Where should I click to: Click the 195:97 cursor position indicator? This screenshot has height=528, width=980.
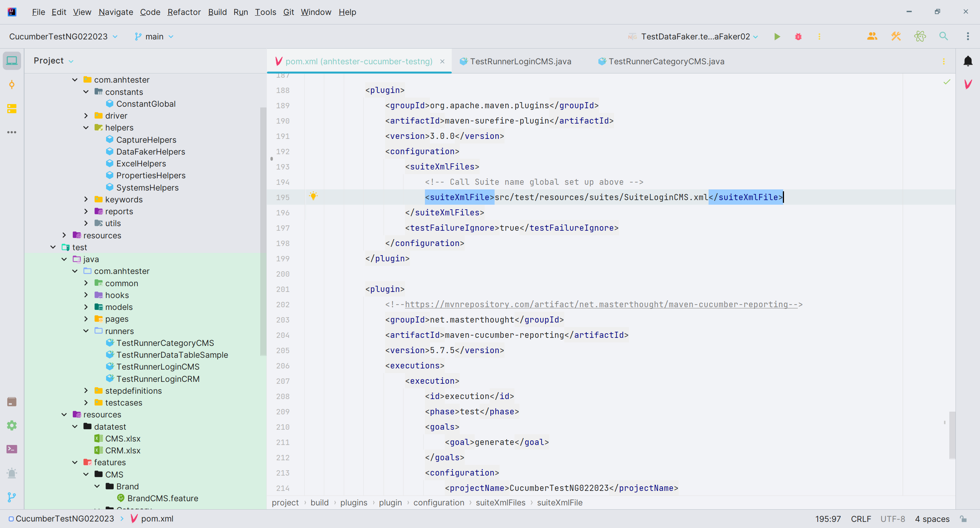pos(828,519)
